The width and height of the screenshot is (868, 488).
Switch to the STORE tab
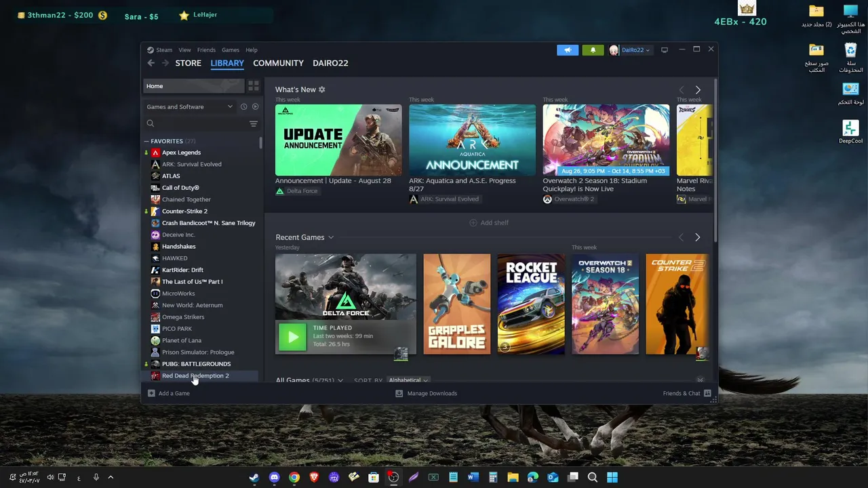pyautogui.click(x=189, y=63)
